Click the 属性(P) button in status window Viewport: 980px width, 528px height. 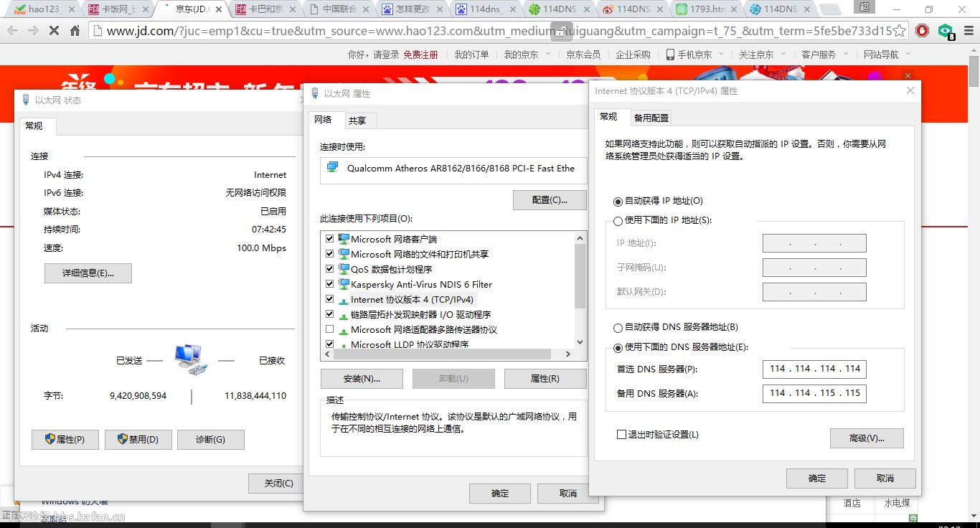(65, 440)
